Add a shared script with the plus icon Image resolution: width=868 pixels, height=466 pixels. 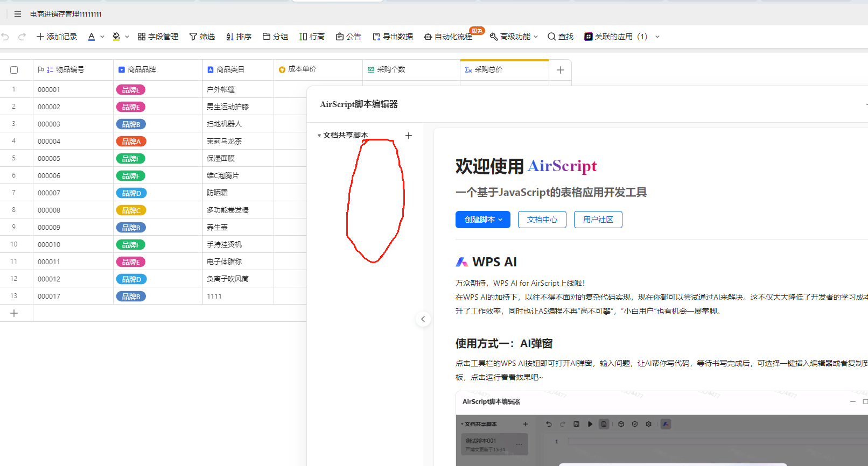point(409,136)
